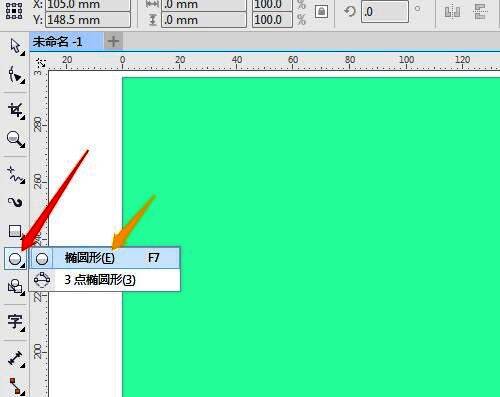Select the Rectangle tool
This screenshot has width=500, height=397.
(15, 231)
